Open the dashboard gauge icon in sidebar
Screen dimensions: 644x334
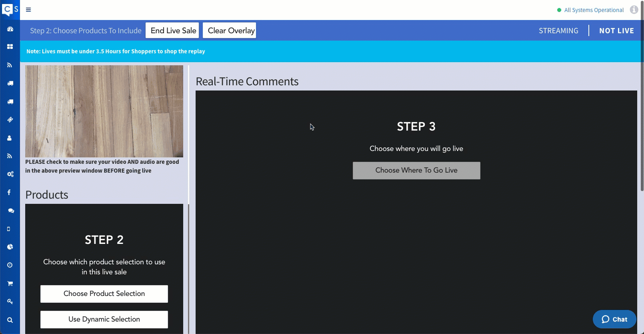pyautogui.click(x=10, y=29)
